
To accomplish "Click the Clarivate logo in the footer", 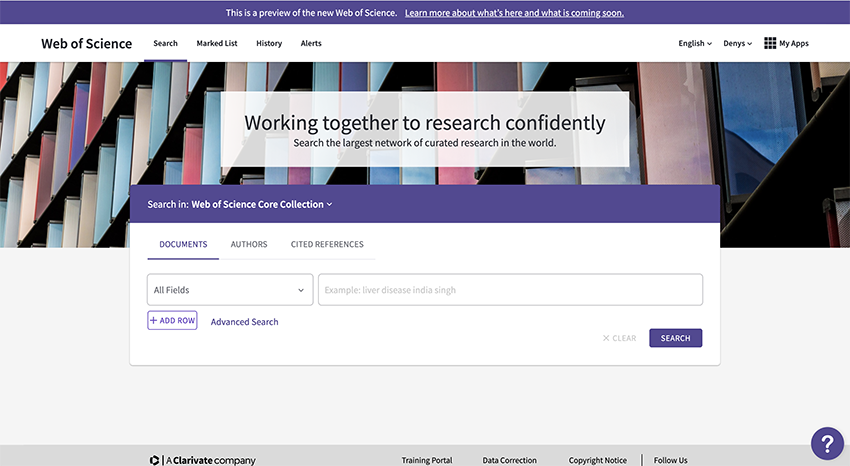I will coord(202,460).
